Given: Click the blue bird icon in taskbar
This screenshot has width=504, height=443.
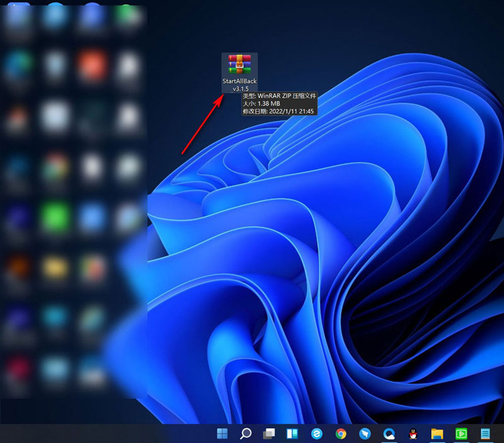Looking at the screenshot, I should (x=365, y=434).
